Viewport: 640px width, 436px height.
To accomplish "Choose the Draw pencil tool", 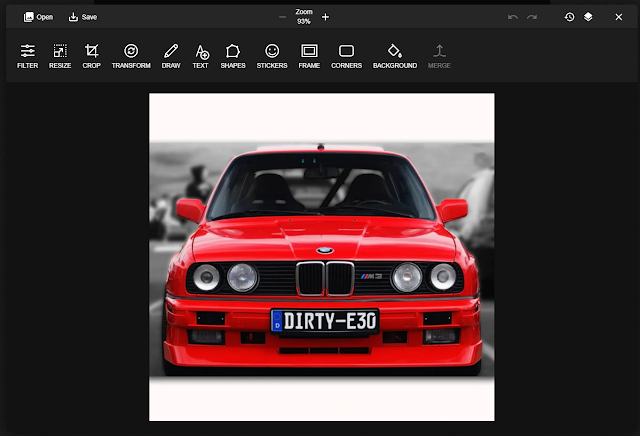I will pyautogui.click(x=171, y=56).
